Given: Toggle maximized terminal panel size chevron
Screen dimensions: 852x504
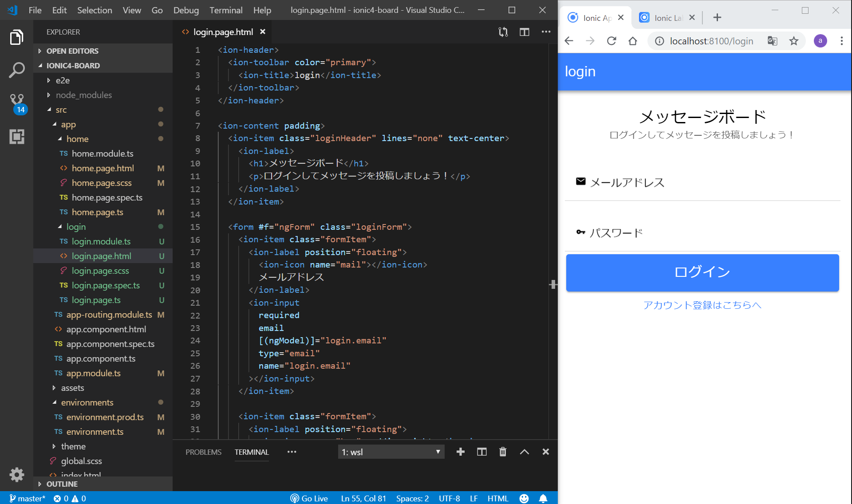Looking at the screenshot, I should pyautogui.click(x=524, y=452).
